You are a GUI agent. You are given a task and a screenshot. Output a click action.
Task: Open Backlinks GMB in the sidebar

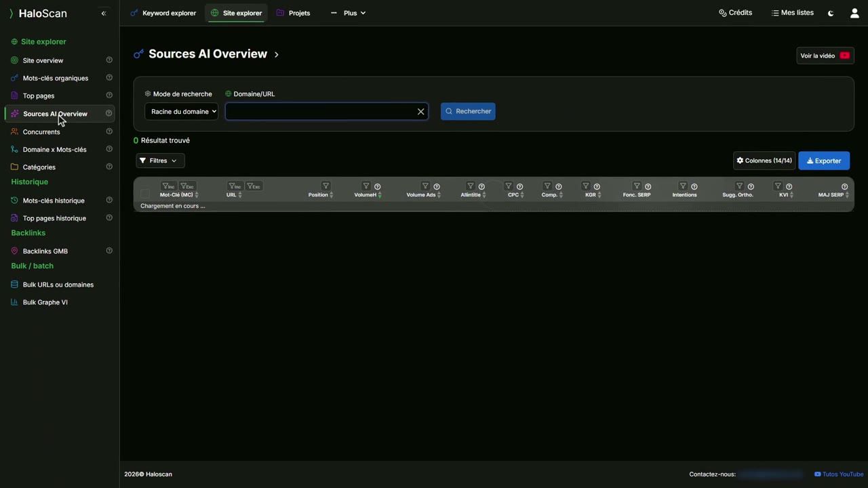coord(45,251)
